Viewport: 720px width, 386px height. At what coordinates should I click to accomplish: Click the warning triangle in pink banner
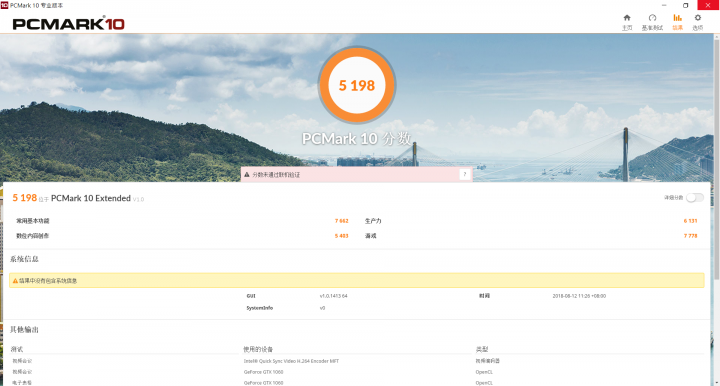tap(247, 175)
